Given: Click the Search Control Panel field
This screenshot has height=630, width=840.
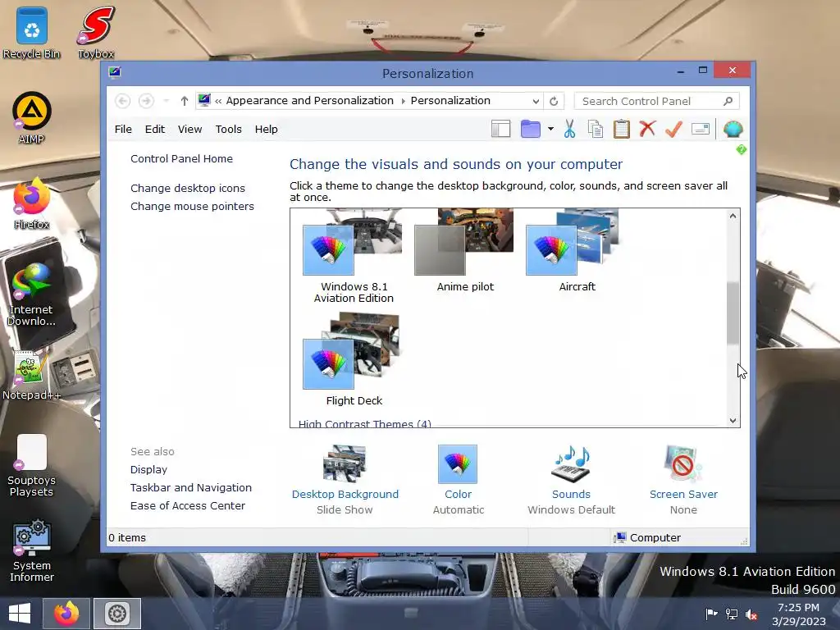Looking at the screenshot, I should [657, 101].
